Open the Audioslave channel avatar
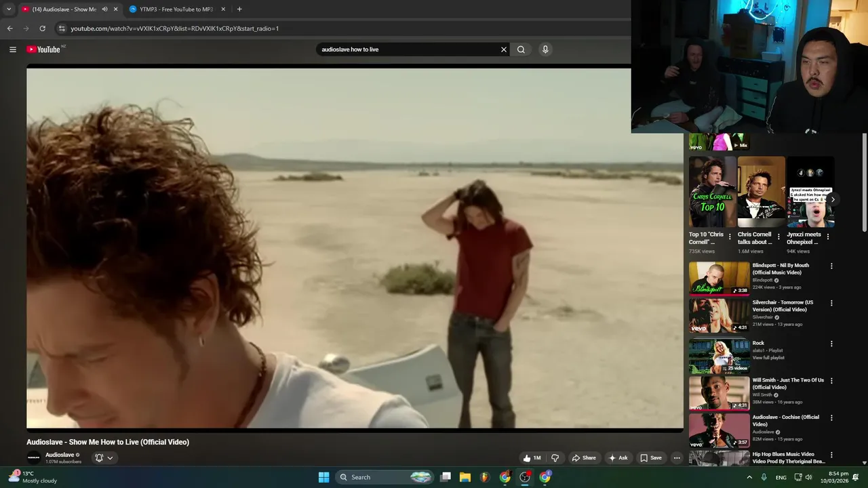The width and height of the screenshot is (868, 488). [34, 458]
